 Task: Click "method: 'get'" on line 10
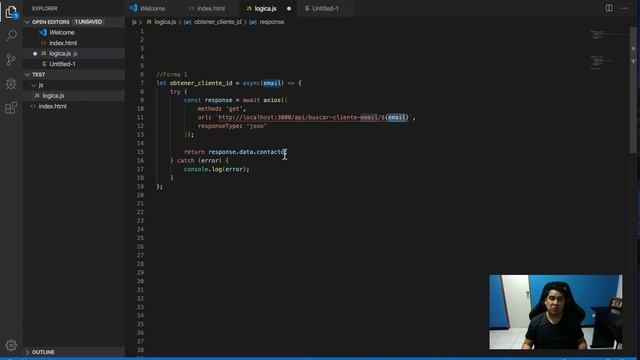point(222,109)
